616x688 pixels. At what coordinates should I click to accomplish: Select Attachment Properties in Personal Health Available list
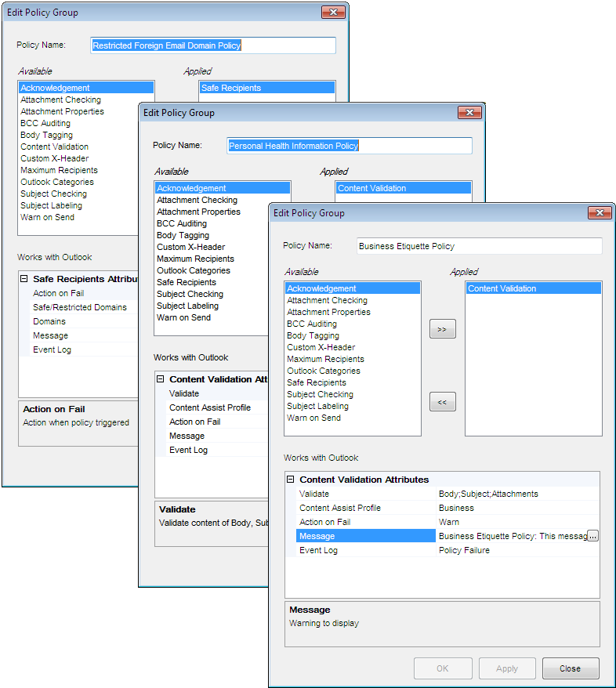212,212
